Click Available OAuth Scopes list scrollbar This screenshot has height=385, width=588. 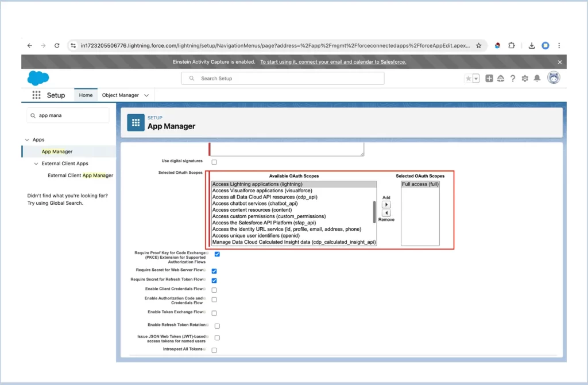[374, 212]
